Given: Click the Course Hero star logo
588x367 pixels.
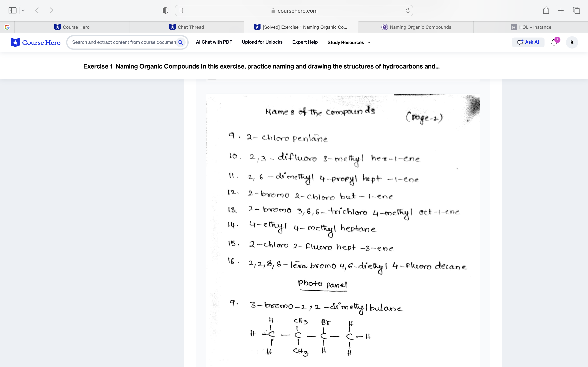Looking at the screenshot, I should [15, 42].
